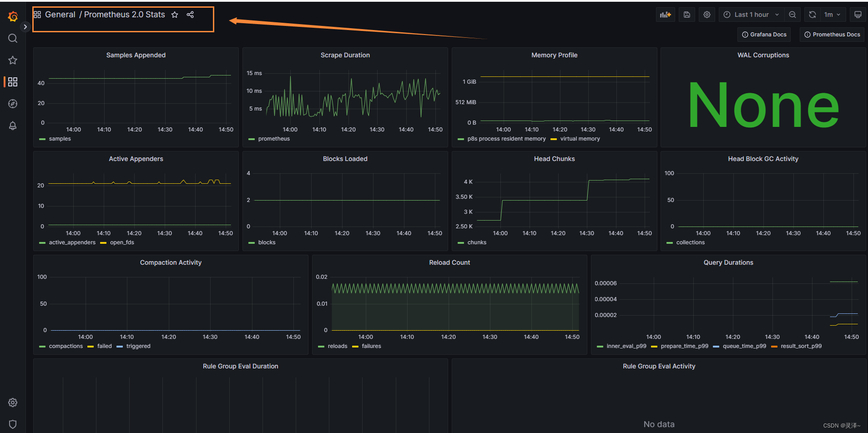The height and width of the screenshot is (433, 868).
Task: Open Scrape Duration panel title menu
Action: tap(345, 55)
